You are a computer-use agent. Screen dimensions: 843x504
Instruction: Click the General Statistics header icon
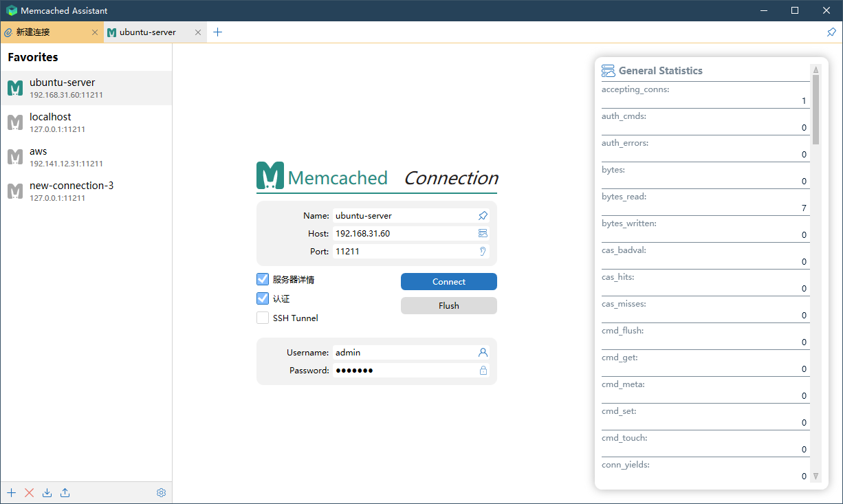click(x=608, y=71)
